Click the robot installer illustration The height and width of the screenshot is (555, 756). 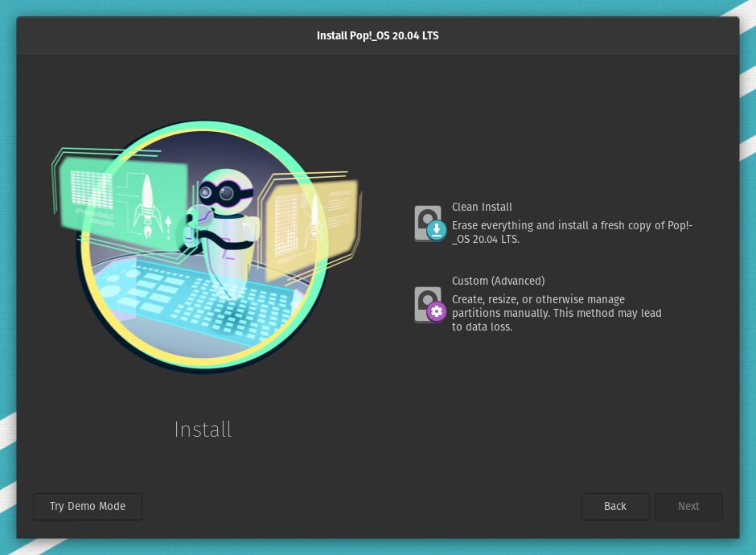[206, 246]
